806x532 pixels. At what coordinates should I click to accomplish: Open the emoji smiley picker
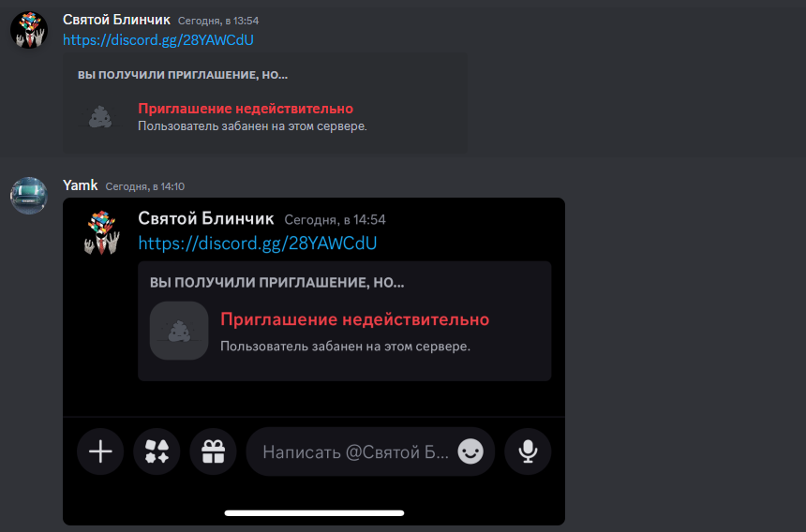pyautogui.click(x=470, y=451)
